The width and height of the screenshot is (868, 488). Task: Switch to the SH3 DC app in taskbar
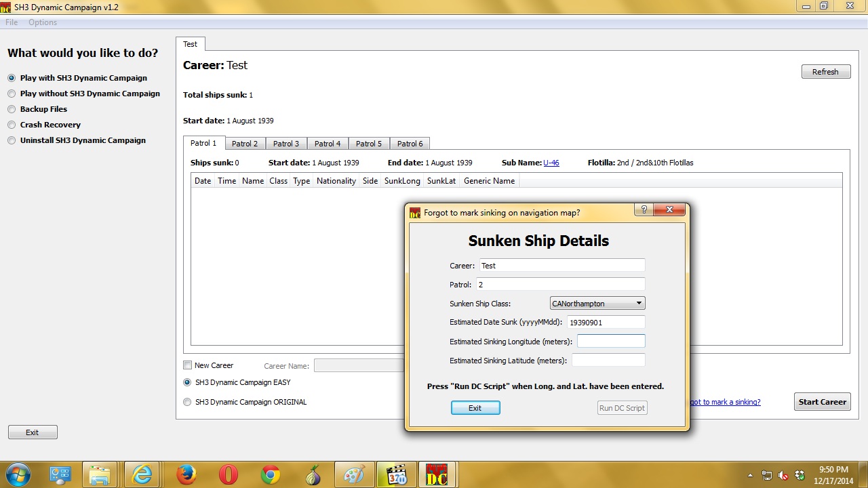click(x=437, y=474)
